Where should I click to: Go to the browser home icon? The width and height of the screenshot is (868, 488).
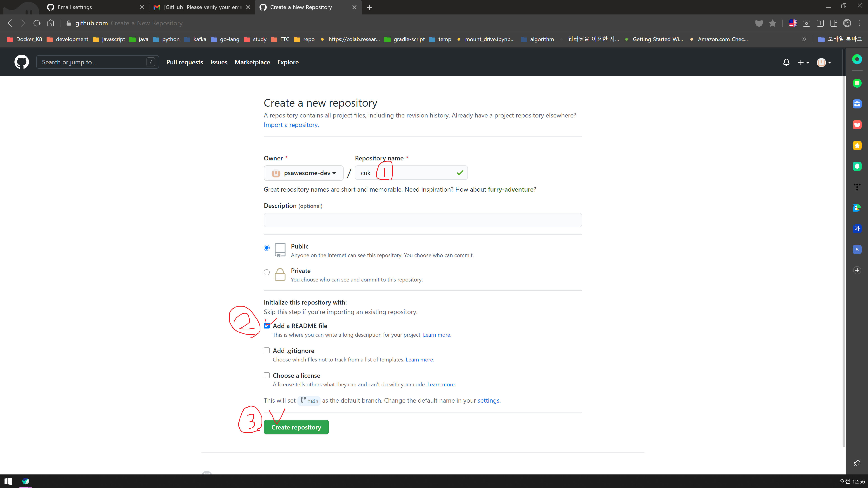(51, 23)
